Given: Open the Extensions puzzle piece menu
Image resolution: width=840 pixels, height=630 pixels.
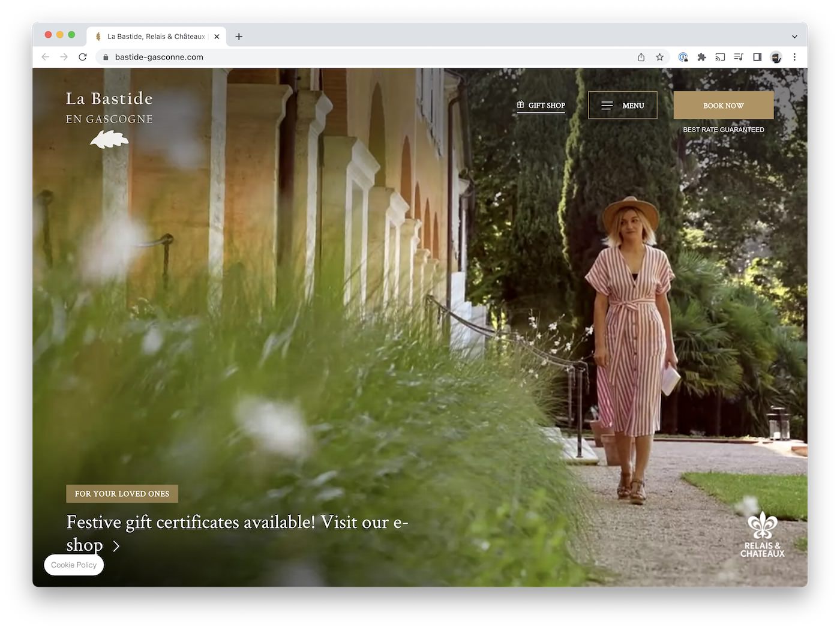Looking at the screenshot, I should pyautogui.click(x=701, y=57).
